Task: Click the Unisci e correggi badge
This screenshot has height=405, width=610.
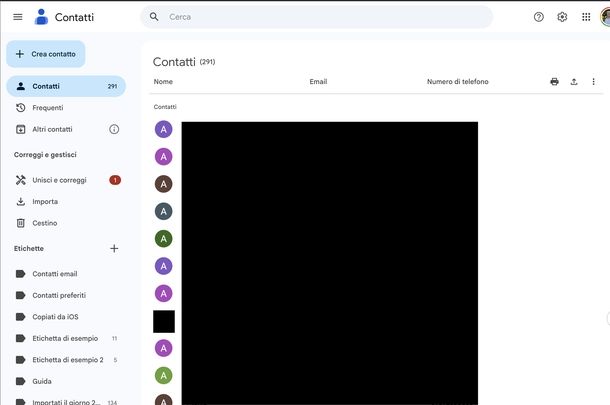Action: pyautogui.click(x=115, y=180)
